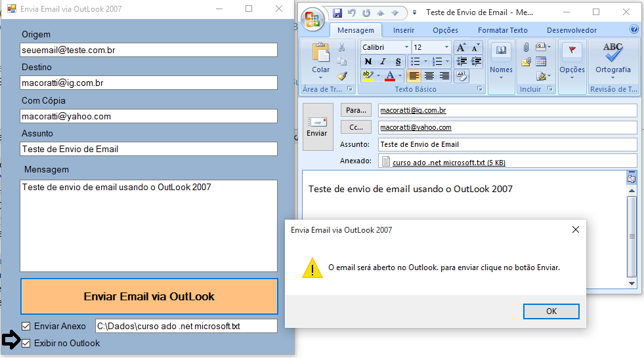Expand the bullet list style arrow
Viewport: 644px width, 358px height.
pyautogui.click(x=425, y=62)
